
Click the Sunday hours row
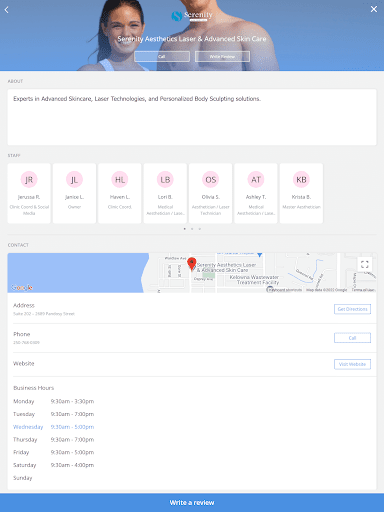point(23,478)
